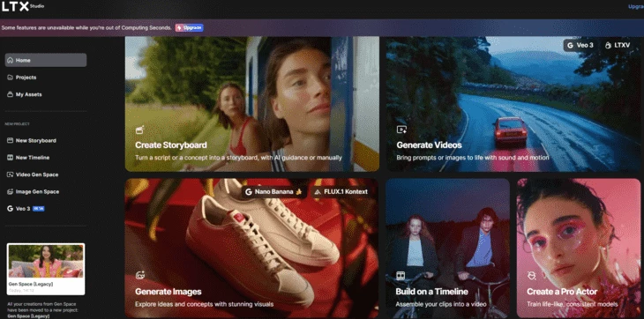The width and height of the screenshot is (644, 319).
Task: Open the Create Storyboard card
Action: [251, 104]
